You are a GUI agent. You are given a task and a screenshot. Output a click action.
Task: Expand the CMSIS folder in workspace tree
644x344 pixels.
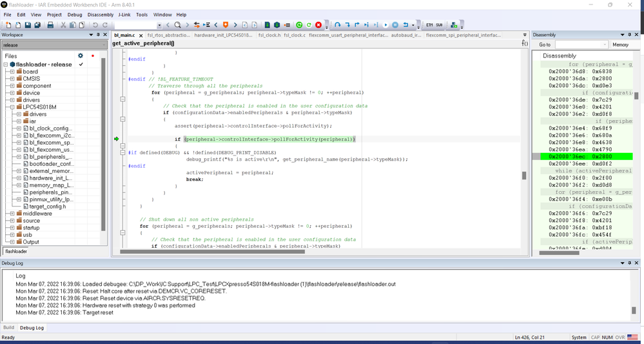tap(12, 79)
